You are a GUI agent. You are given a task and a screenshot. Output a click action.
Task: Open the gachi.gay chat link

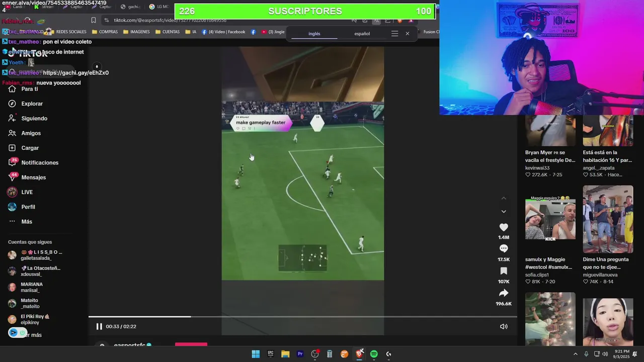75,72
